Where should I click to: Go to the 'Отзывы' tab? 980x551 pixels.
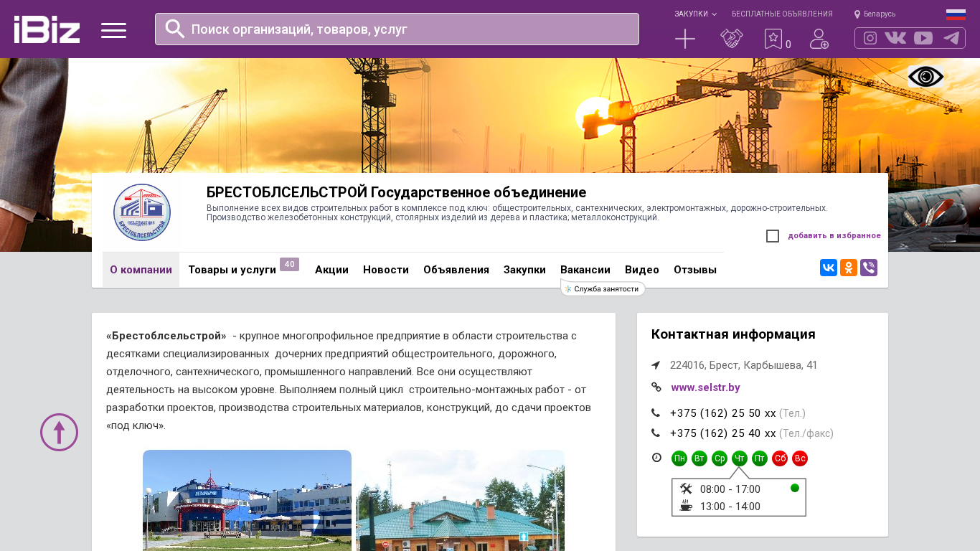pyautogui.click(x=695, y=270)
